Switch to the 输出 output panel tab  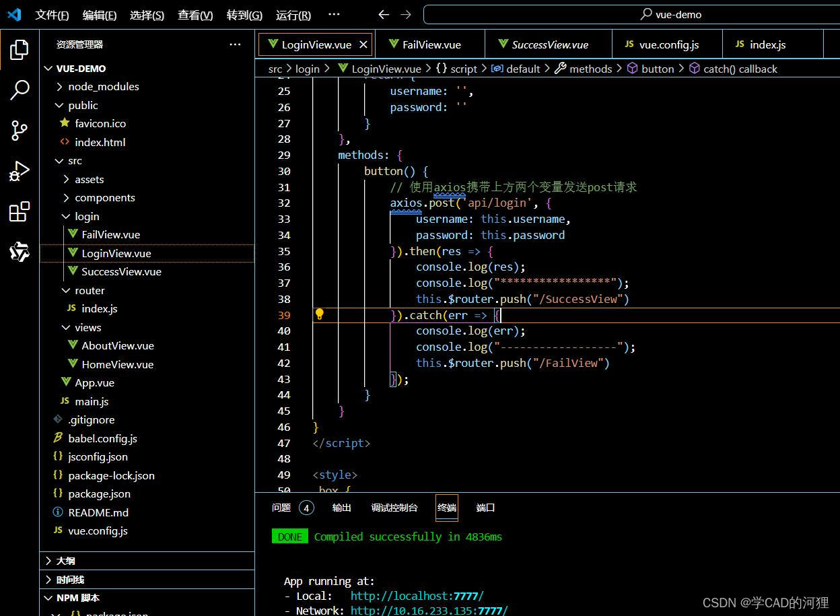pos(342,508)
